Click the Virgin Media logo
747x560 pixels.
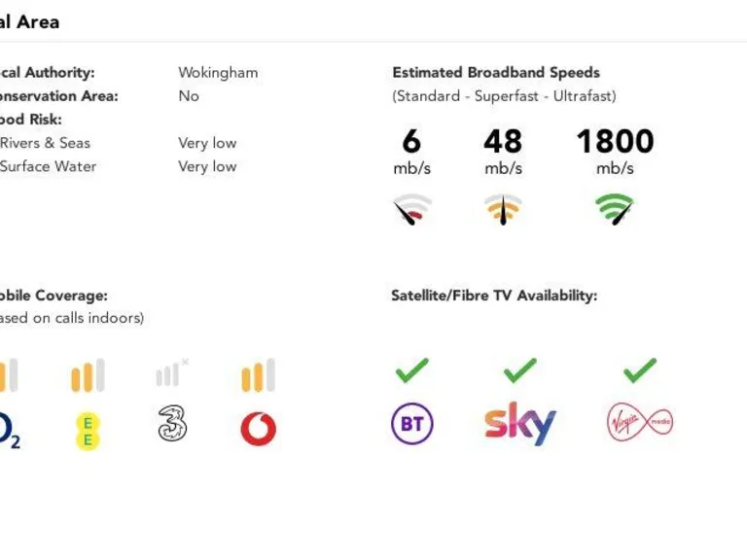tap(639, 423)
